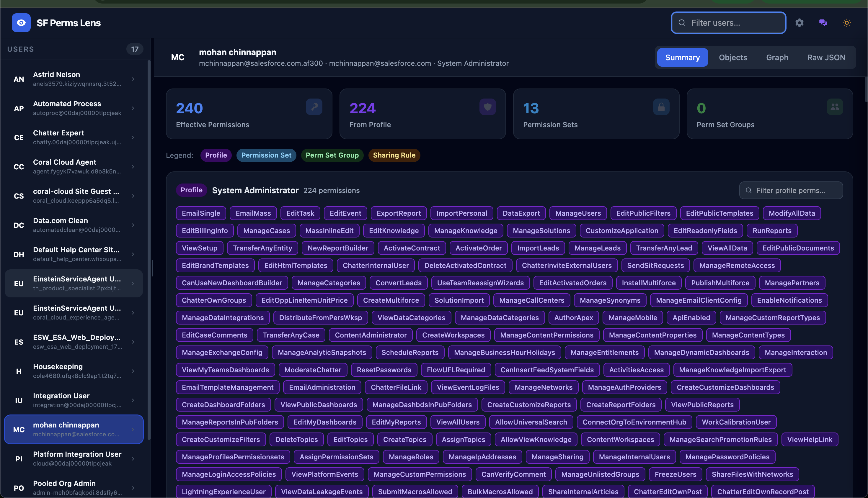Click the shield icon on From Profile card
This screenshot has height=498, width=868.
[487, 107]
